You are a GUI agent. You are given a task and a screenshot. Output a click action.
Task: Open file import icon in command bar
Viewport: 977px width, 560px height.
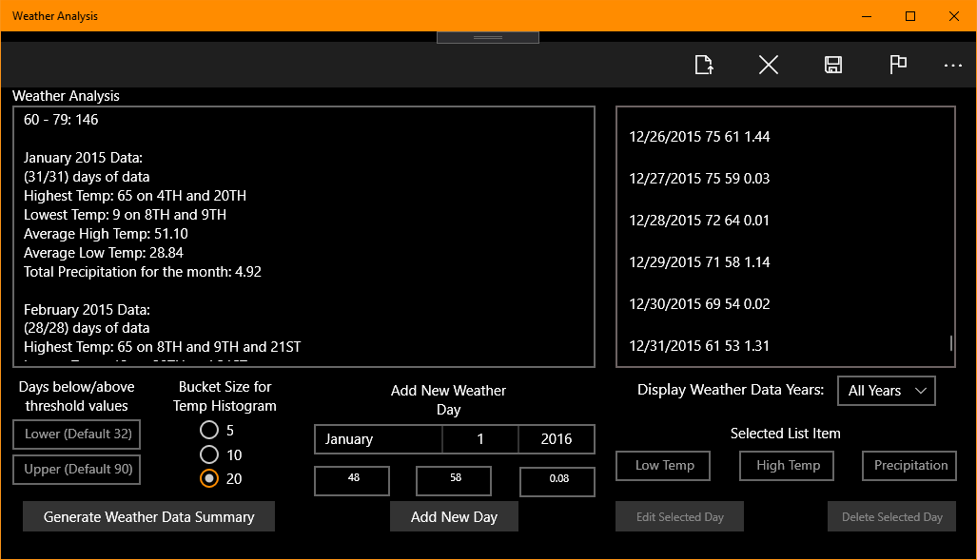703,65
